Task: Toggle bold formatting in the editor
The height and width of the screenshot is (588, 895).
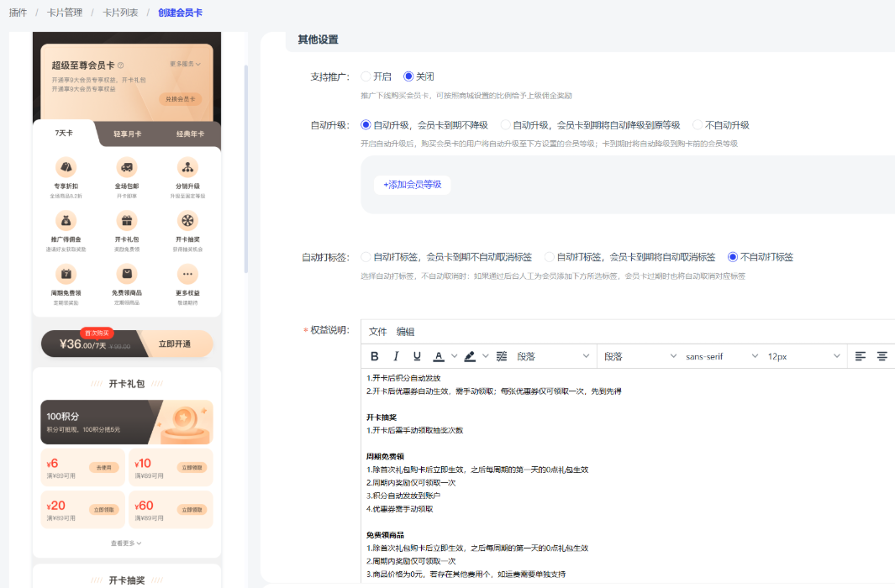Action: 375,356
